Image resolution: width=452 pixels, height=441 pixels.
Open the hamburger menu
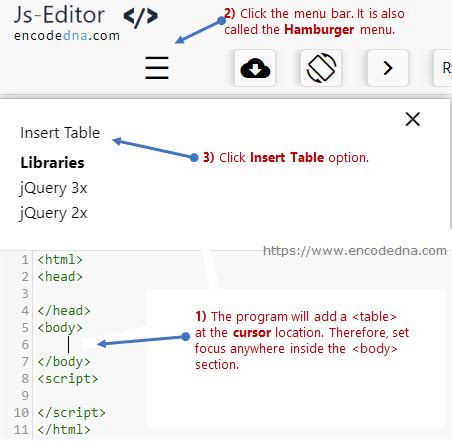pyautogui.click(x=157, y=68)
